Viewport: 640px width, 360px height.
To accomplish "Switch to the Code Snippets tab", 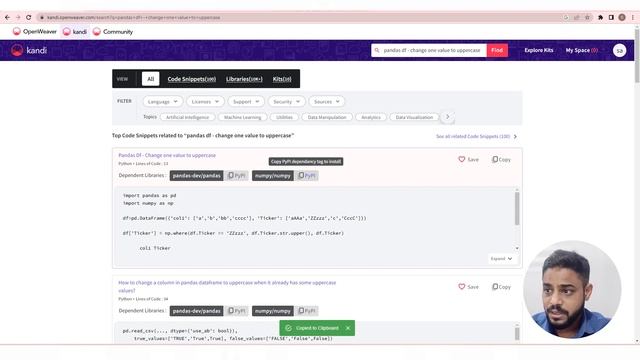I will 191,79.
